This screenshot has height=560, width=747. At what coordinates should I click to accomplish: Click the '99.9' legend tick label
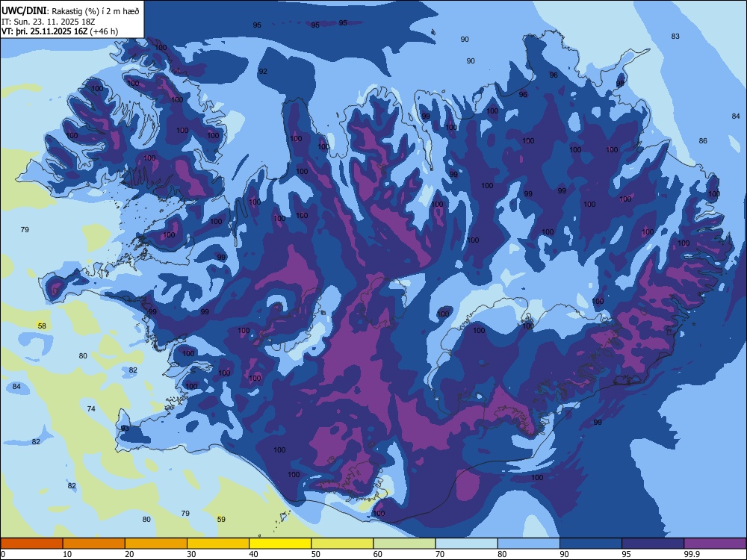click(692, 554)
